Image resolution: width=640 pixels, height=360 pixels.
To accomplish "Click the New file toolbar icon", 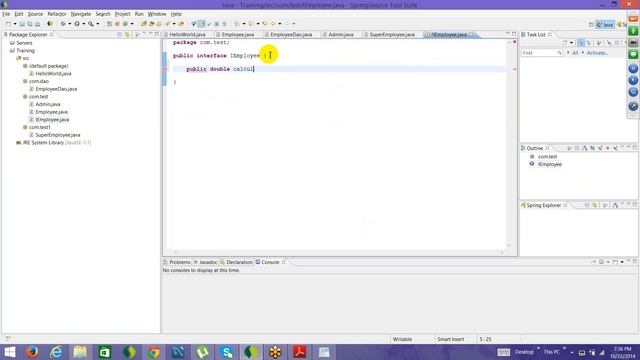I will [x=8, y=24].
